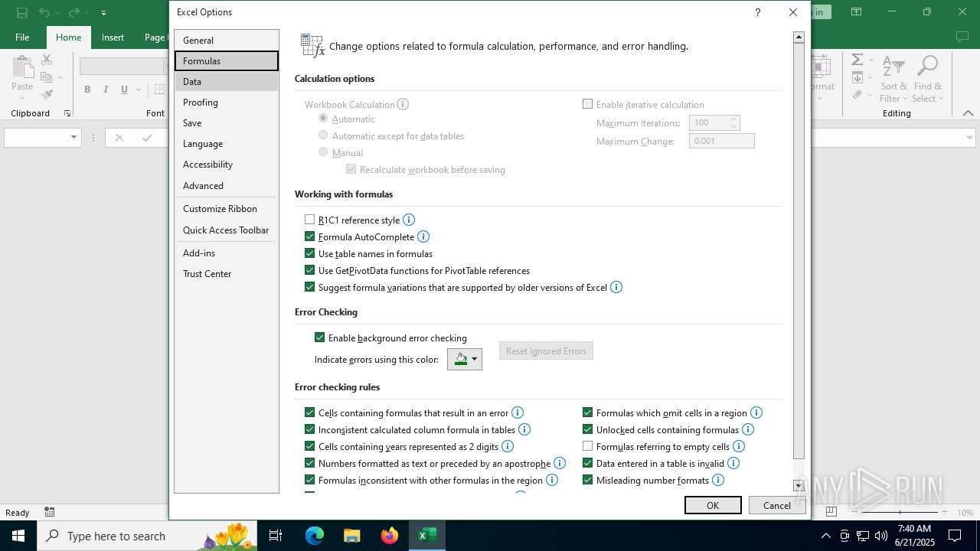Click the info icon next to Workbook Calculation
980x551 pixels.
[403, 104]
